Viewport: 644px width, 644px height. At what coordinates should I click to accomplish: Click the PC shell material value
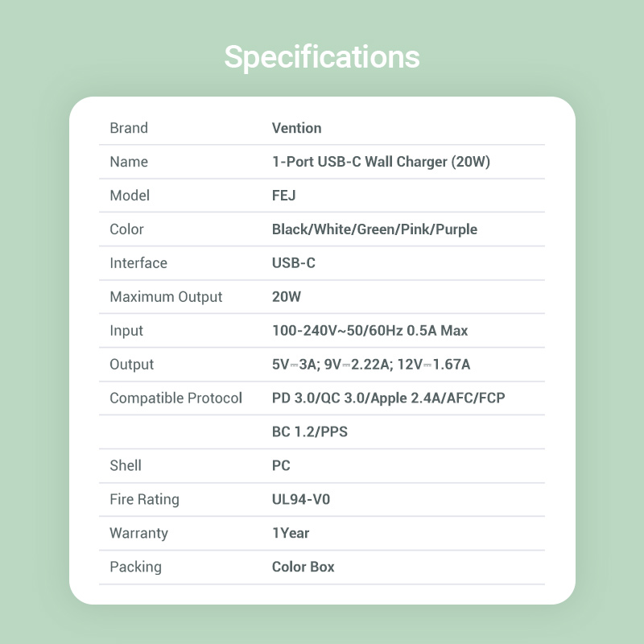point(281,466)
